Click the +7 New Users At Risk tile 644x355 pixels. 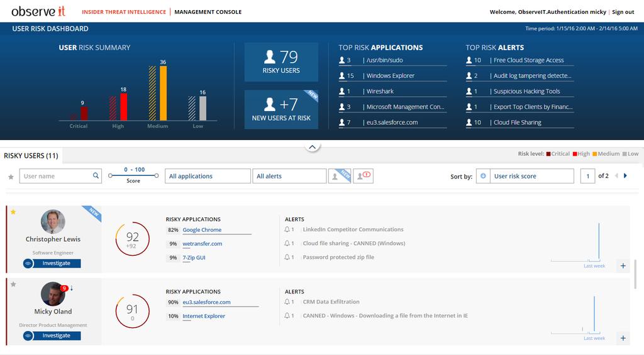tap(281, 109)
